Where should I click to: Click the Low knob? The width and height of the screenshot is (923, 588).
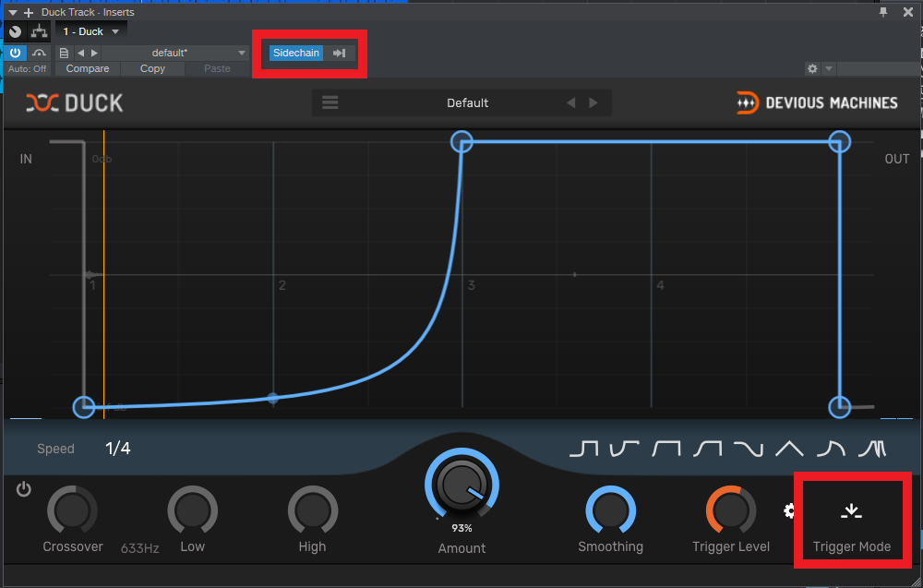pyautogui.click(x=193, y=510)
